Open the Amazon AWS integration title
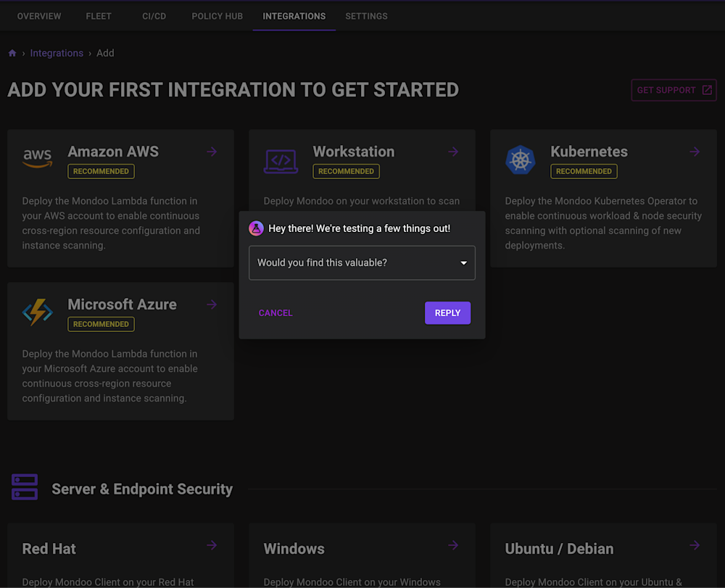 coord(113,152)
